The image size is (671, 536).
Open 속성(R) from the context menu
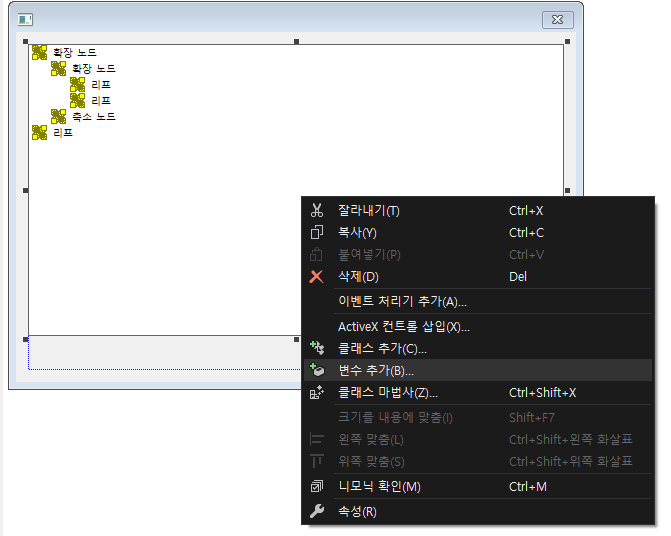coord(478,511)
